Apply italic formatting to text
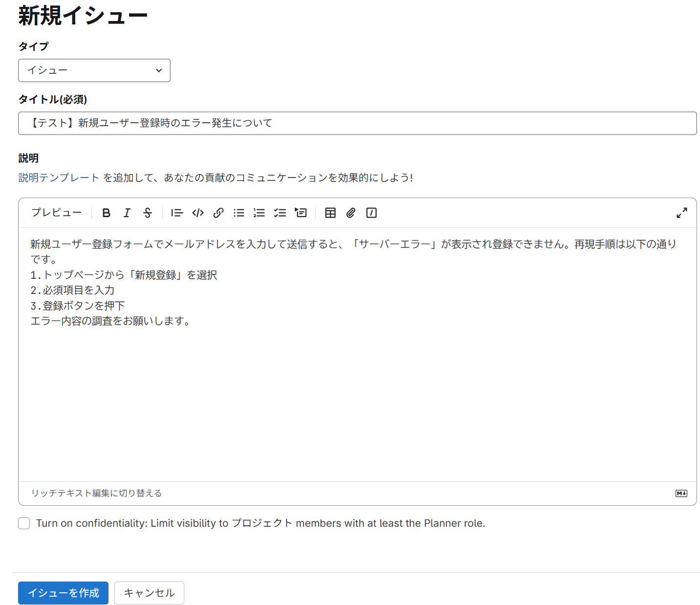The image size is (700, 605). pos(127,213)
